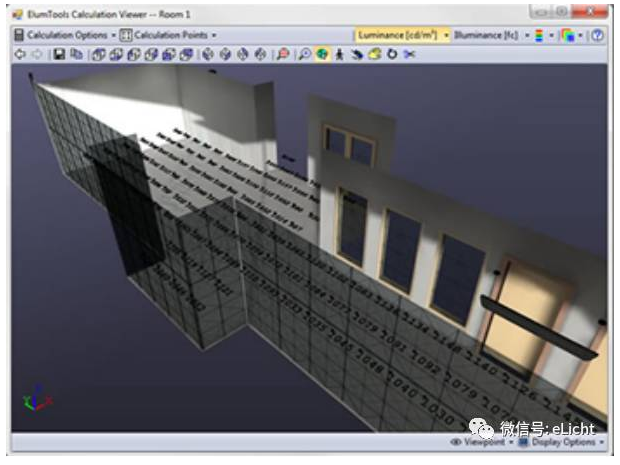Screen dimensions: 620x465
Task: Activate the blue zoom magnifier tool
Action: tap(304, 54)
